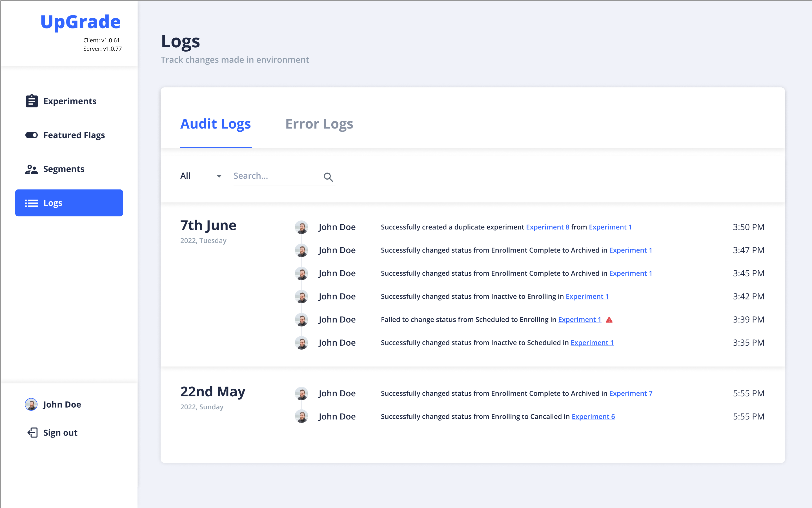The image size is (812, 508).
Task: Click the Logs list icon
Action: coord(32,203)
